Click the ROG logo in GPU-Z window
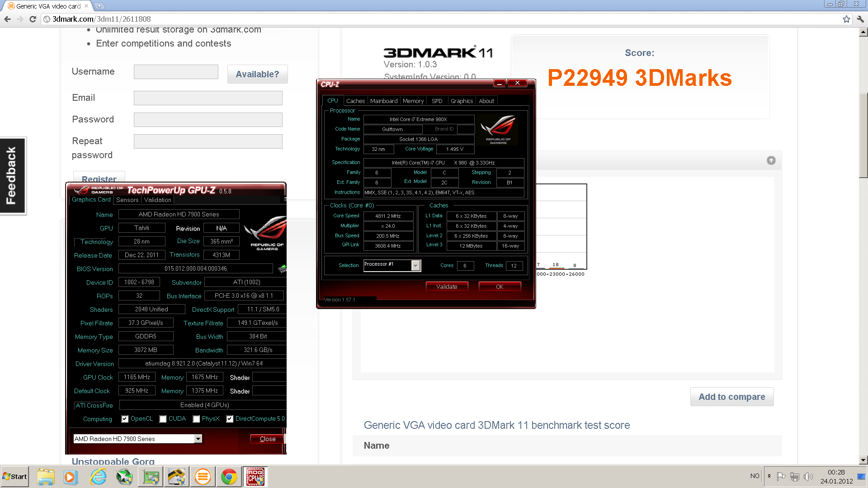This screenshot has width=868, height=488. [267, 233]
